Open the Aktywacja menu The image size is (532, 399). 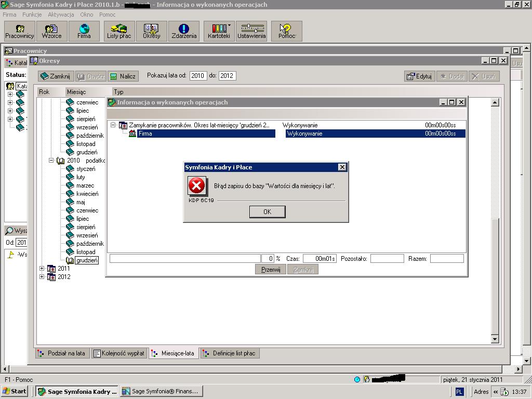(61, 15)
